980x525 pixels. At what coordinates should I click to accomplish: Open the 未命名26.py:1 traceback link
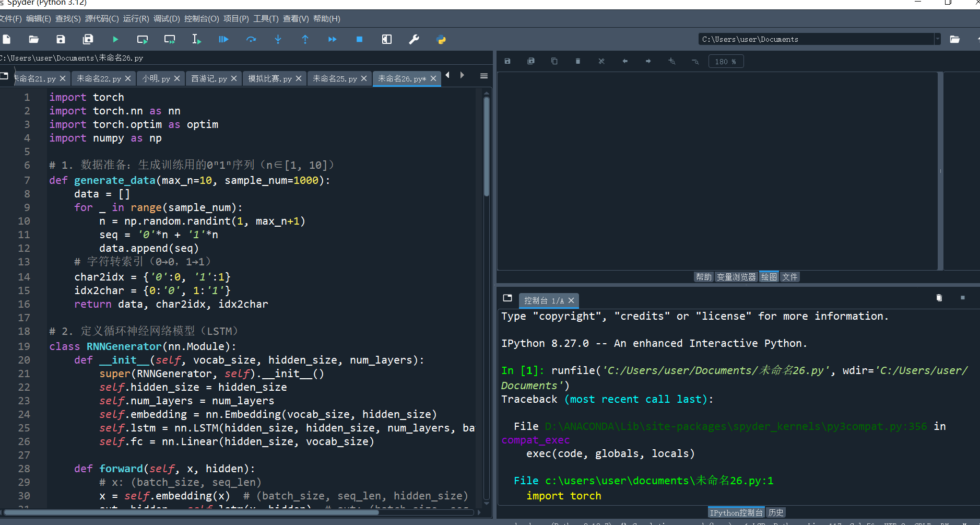[x=659, y=481]
